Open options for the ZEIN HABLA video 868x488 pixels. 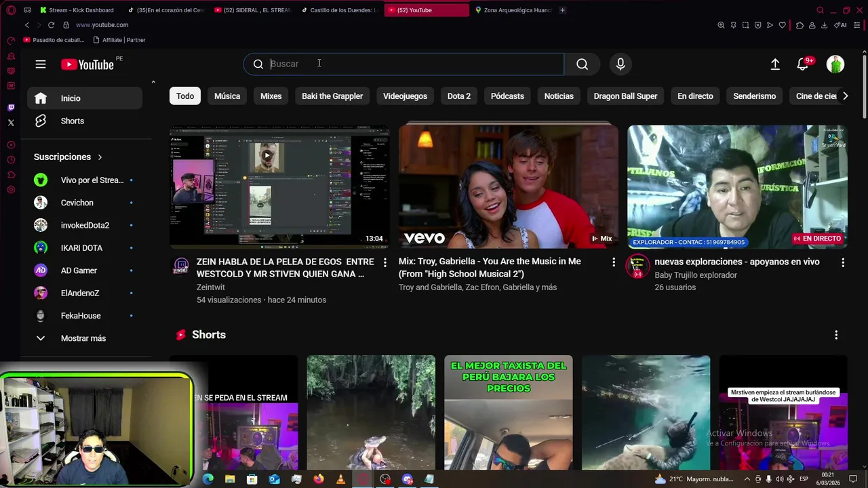point(385,262)
